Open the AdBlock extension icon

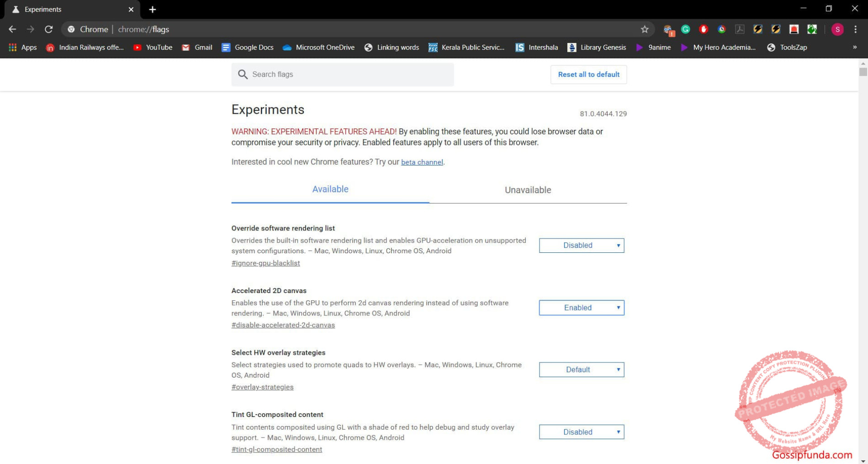coord(704,29)
